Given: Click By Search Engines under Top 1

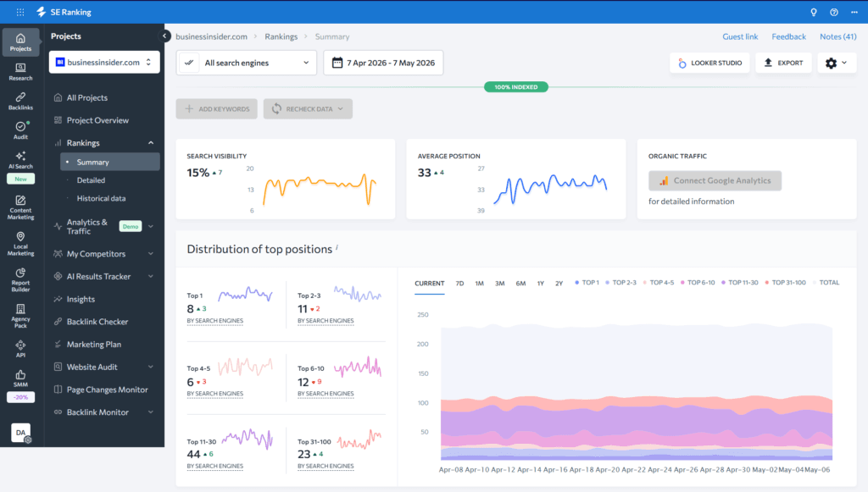Looking at the screenshot, I should (x=215, y=321).
